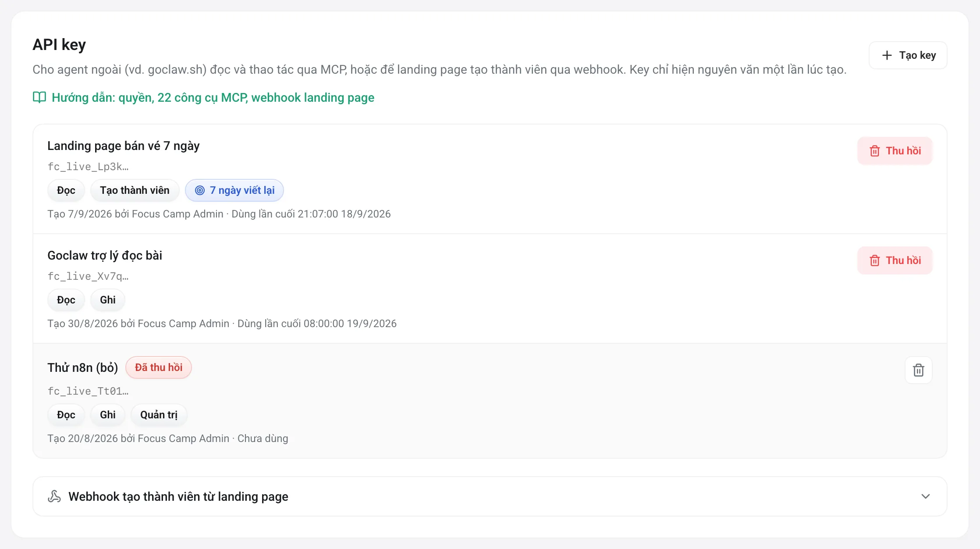This screenshot has height=549, width=980.
Task: Select the 7 ngày viết lại badge
Action: (x=234, y=190)
